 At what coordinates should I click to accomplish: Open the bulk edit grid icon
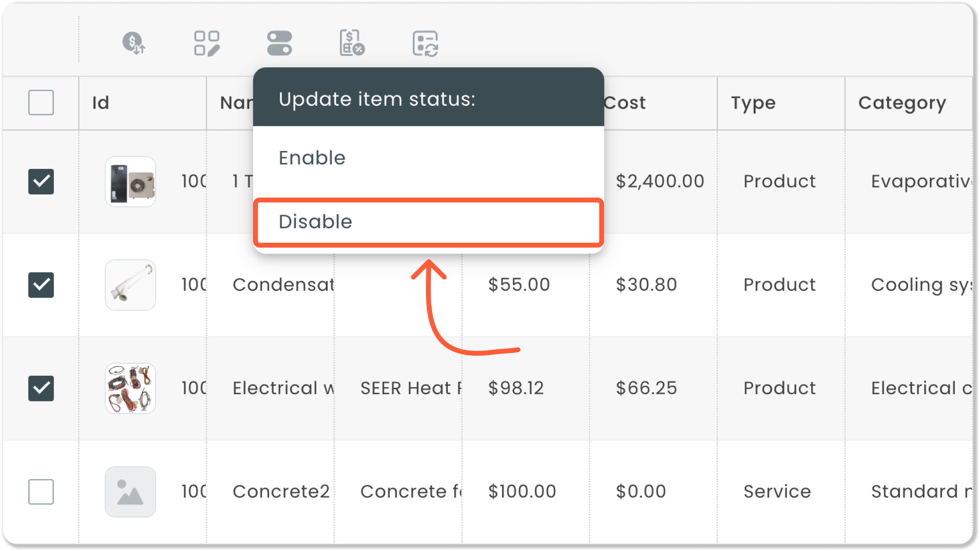tap(207, 43)
